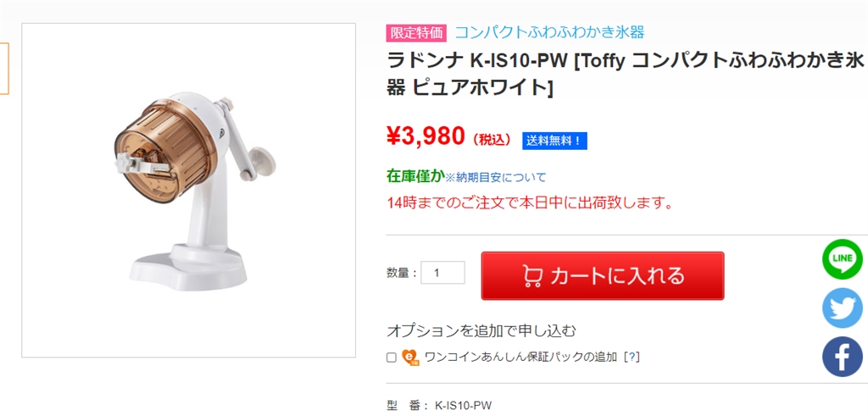Click the 型番 K-IS10-PW model number text
This screenshot has height=416, width=868.
coord(462,406)
